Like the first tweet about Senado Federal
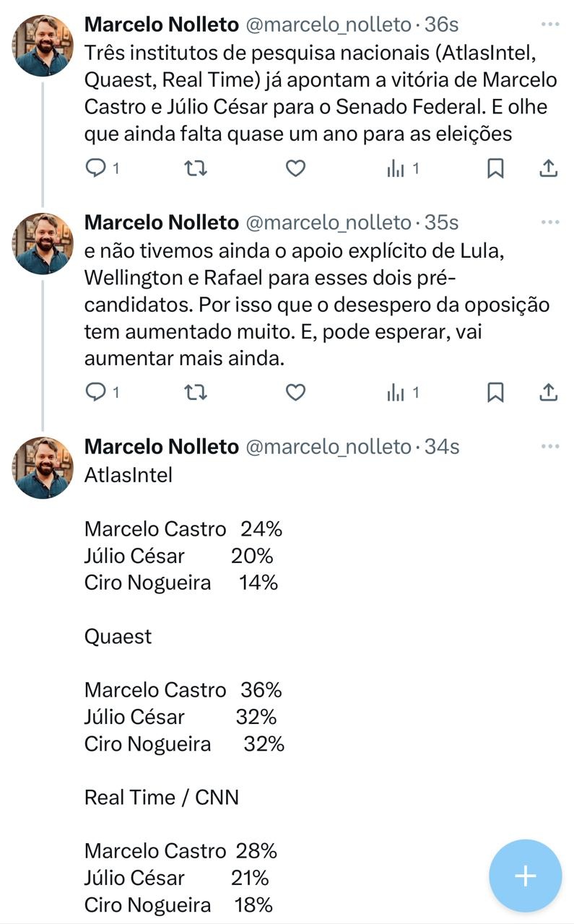The width and height of the screenshot is (574, 924). pos(295,168)
